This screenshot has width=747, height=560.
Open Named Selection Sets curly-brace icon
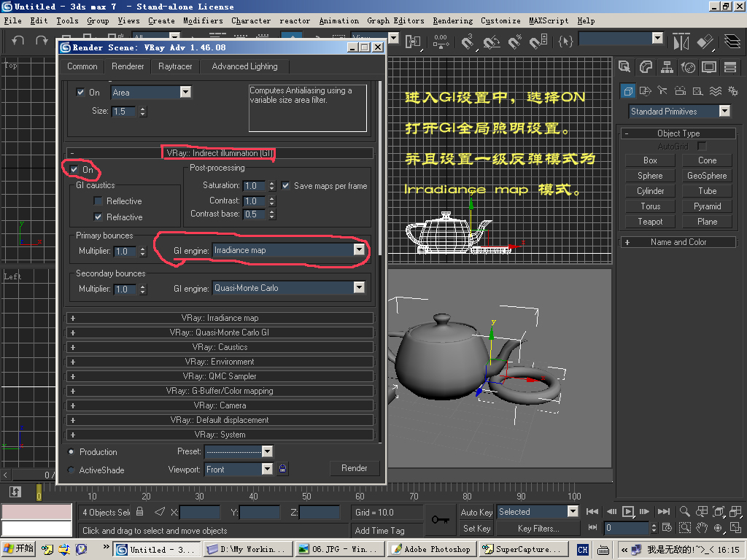[565, 42]
